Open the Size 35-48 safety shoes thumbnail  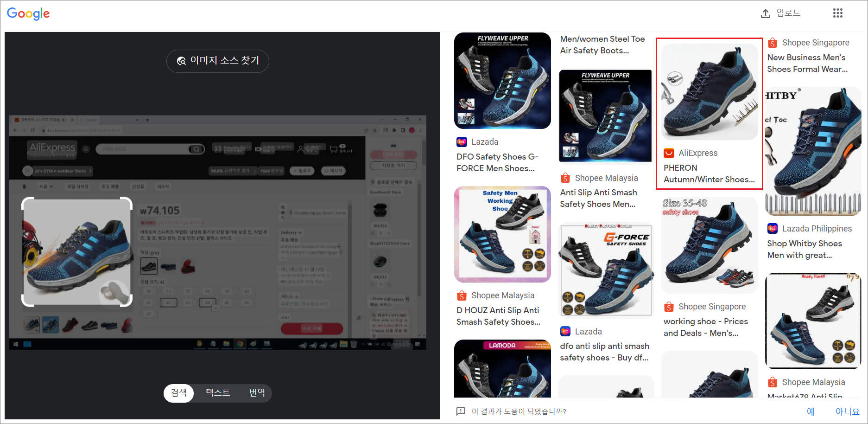(710, 245)
